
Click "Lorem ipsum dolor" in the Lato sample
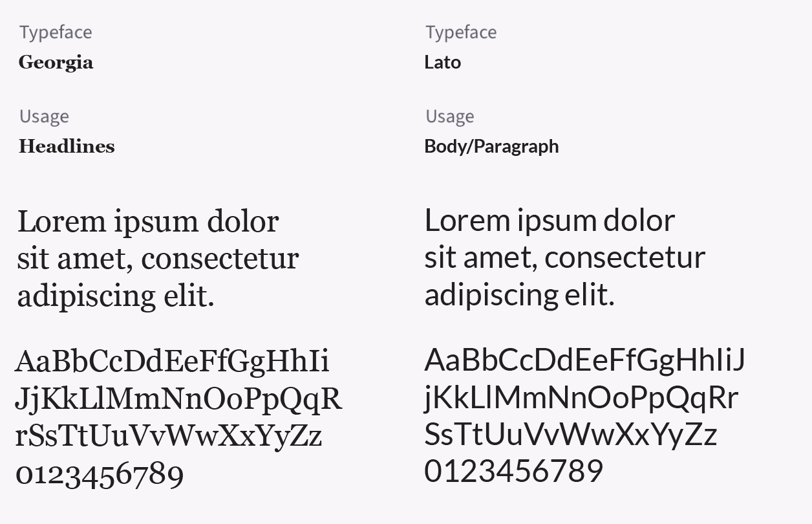tap(550, 221)
